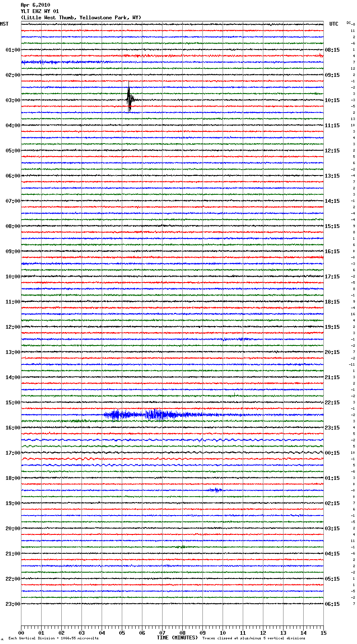Viewport: 357px width, 644px height.
Task: Click the '00:15' UTC time label
Action: click(x=332, y=453)
